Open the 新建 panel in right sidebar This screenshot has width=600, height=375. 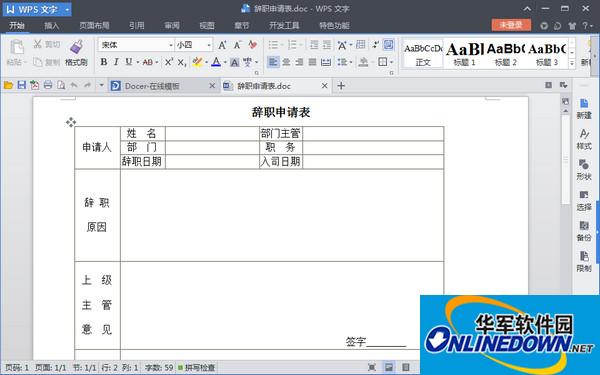pyautogui.click(x=584, y=109)
